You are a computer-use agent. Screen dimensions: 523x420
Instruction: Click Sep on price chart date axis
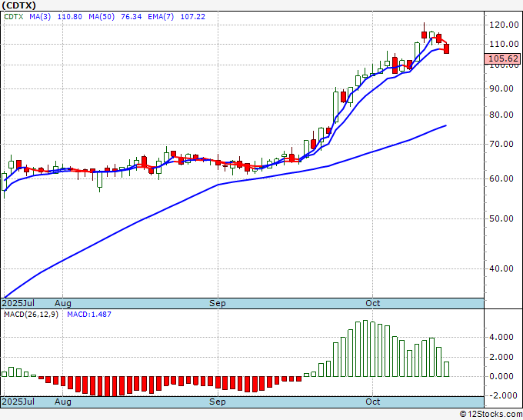pyautogui.click(x=218, y=303)
